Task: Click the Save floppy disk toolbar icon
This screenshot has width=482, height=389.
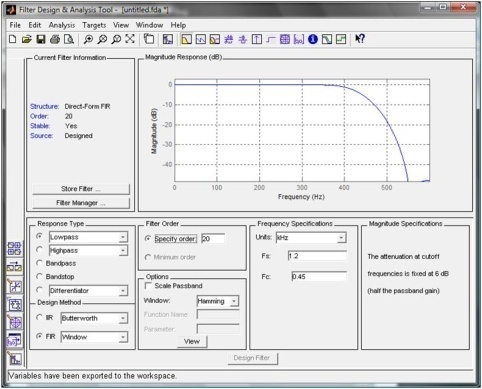Action: [x=41, y=39]
